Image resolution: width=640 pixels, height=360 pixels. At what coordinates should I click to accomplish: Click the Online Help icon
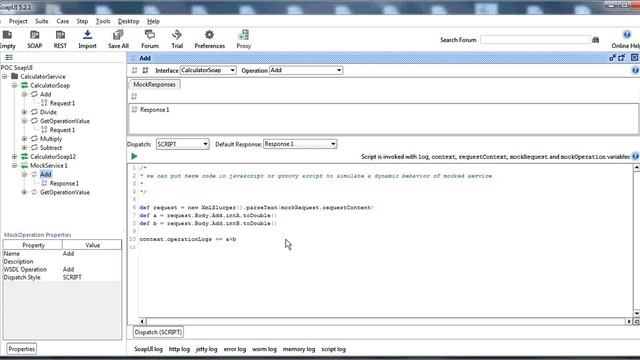point(627,35)
